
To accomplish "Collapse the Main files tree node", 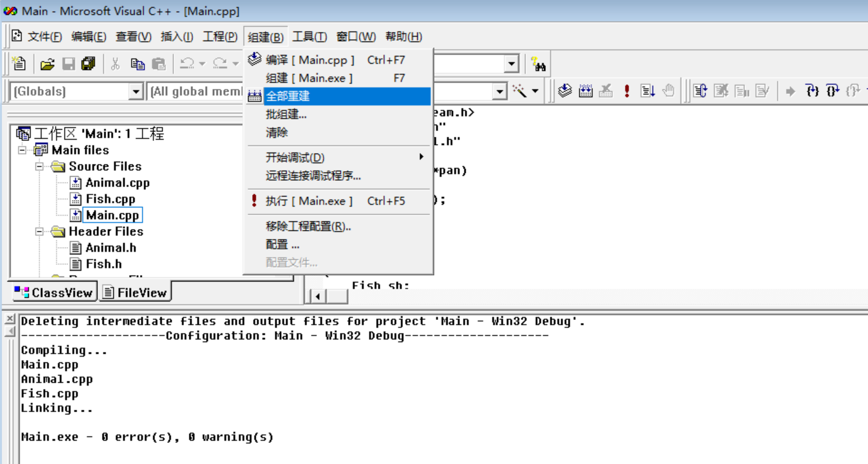I will tap(22, 150).
